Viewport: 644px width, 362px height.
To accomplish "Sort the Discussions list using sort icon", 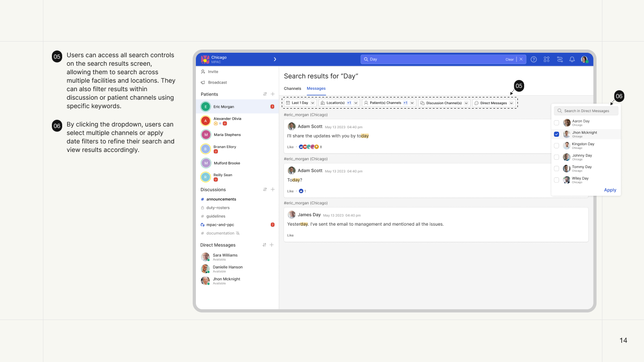I will point(265,189).
